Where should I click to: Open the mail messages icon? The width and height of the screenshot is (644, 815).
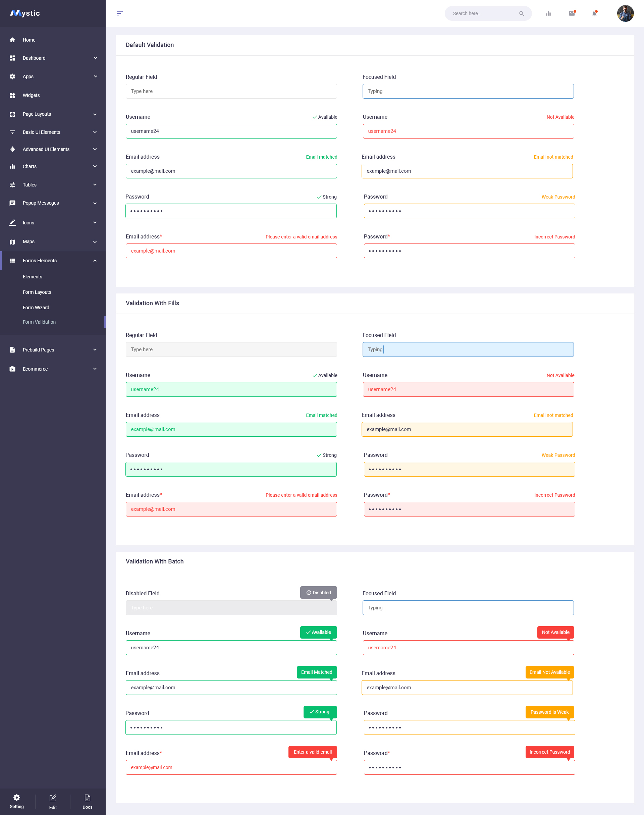572,13
